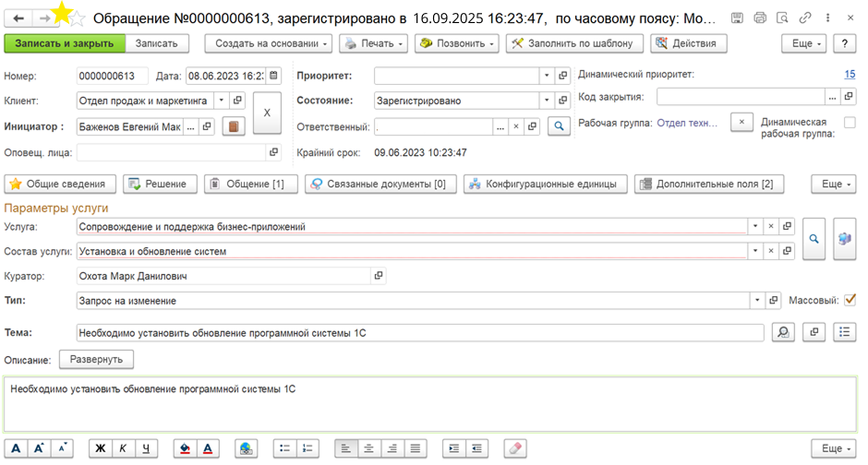Click Записать и закрыть button
This screenshot has width=868, height=465.
[x=65, y=43]
